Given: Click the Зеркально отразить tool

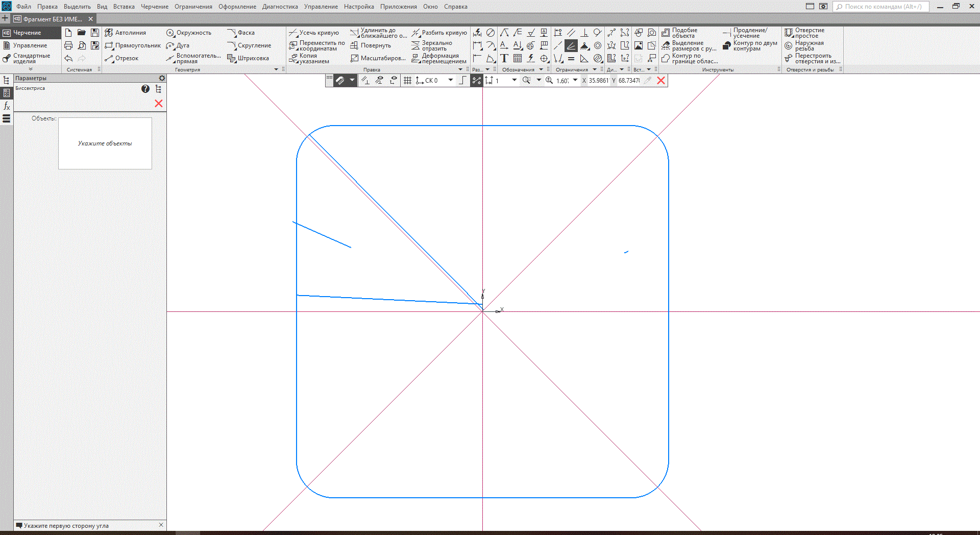Looking at the screenshot, I should click(432, 45).
